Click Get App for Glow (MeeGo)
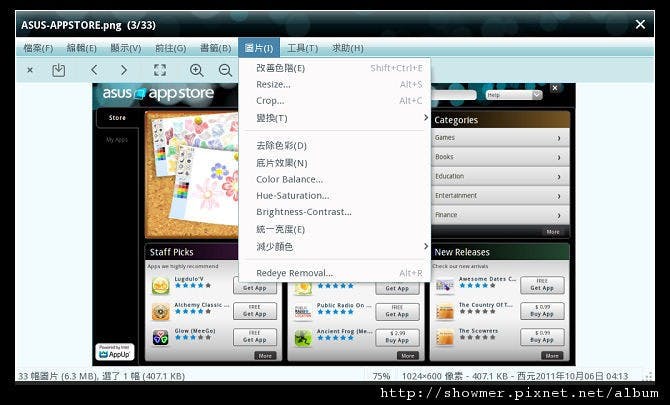 point(255,337)
